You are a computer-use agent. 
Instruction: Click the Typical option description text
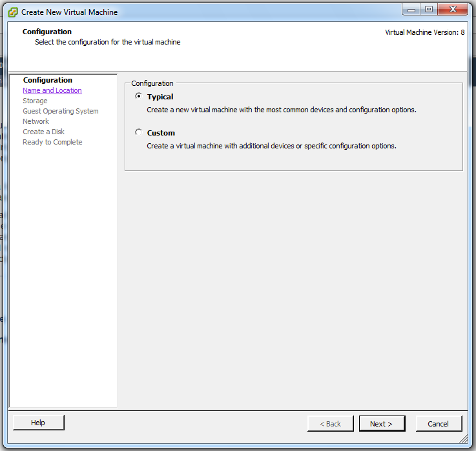click(282, 110)
